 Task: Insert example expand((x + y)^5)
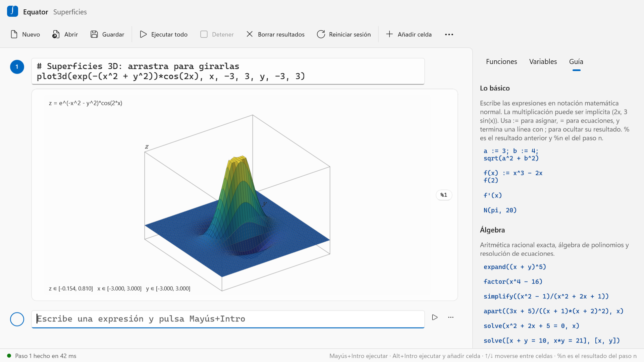point(515,267)
